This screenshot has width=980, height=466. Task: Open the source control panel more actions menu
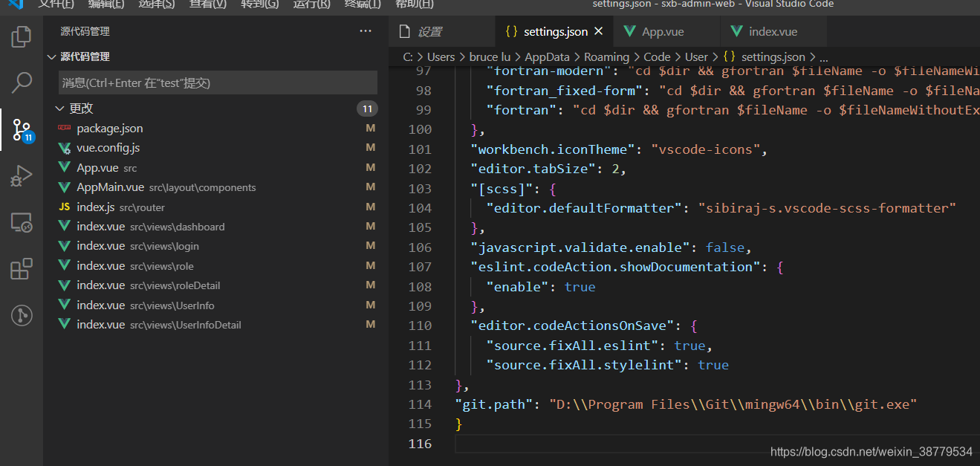click(x=366, y=31)
